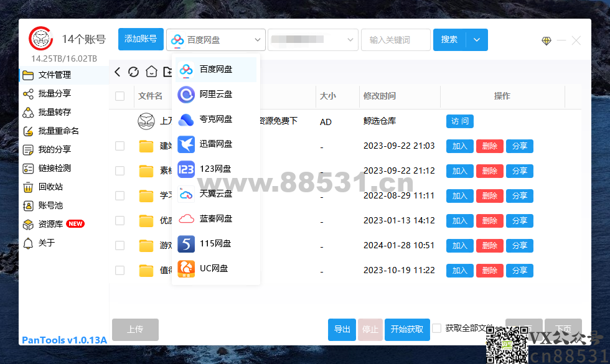Choose UC网盘 from the list
This screenshot has width=610, height=364.
pos(216,269)
